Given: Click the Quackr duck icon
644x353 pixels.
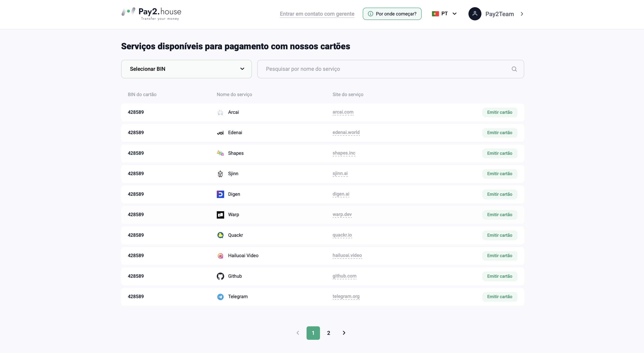Looking at the screenshot, I should click(220, 235).
